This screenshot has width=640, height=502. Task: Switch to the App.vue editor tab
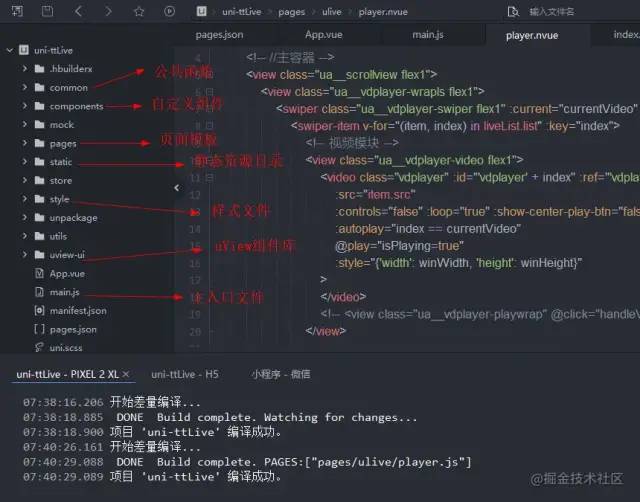click(x=323, y=34)
